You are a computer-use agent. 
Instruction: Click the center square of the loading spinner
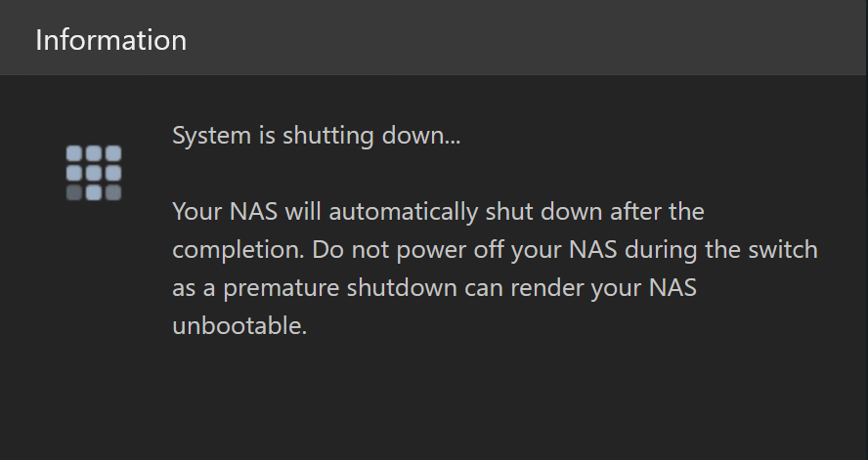(x=94, y=173)
